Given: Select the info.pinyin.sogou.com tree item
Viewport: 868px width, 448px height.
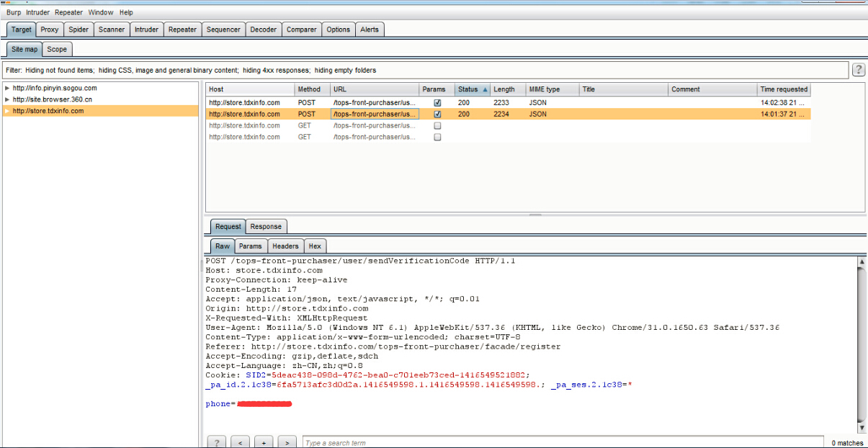Looking at the screenshot, I should [55, 88].
